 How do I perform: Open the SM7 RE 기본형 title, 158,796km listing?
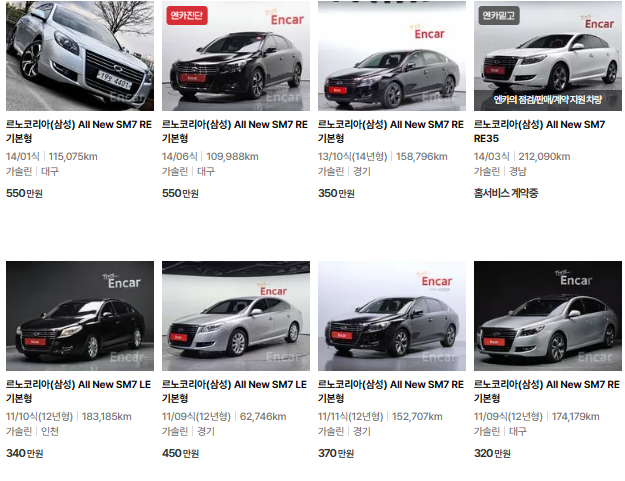(x=391, y=132)
